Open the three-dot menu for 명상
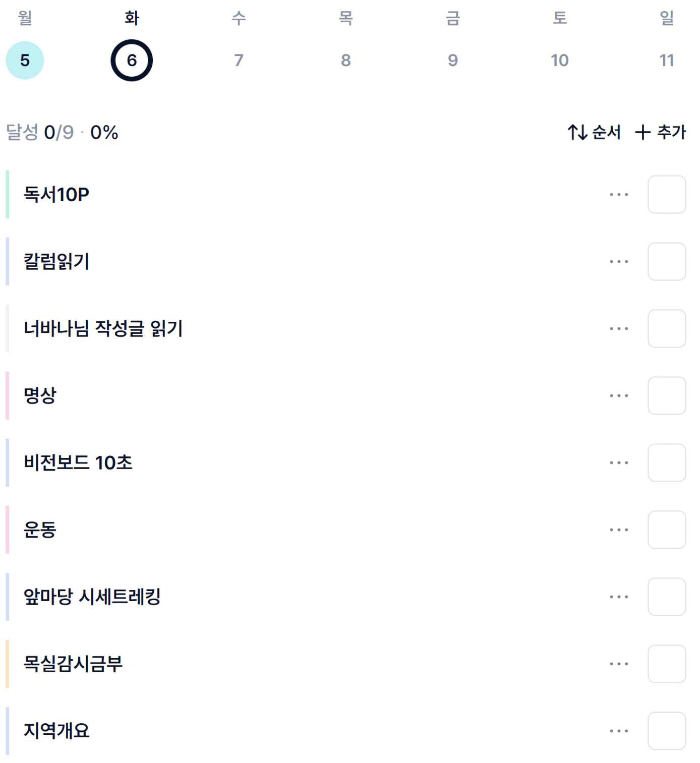Screen dimensions: 700x763 619,396
